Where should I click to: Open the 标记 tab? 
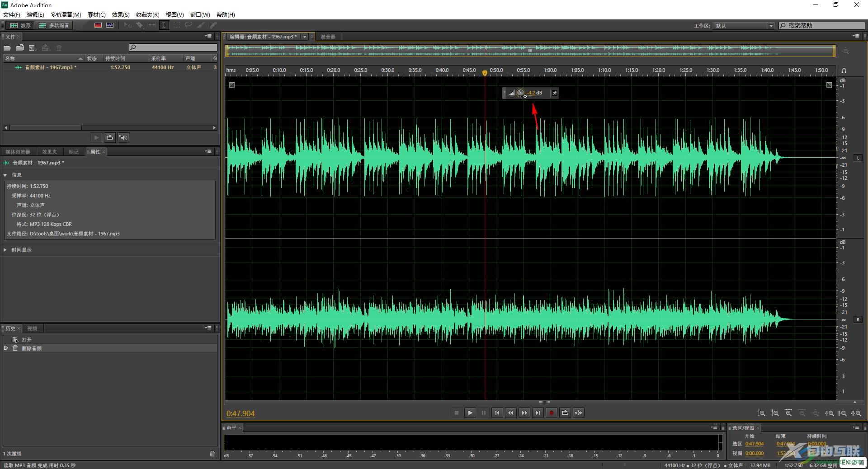[74, 152]
